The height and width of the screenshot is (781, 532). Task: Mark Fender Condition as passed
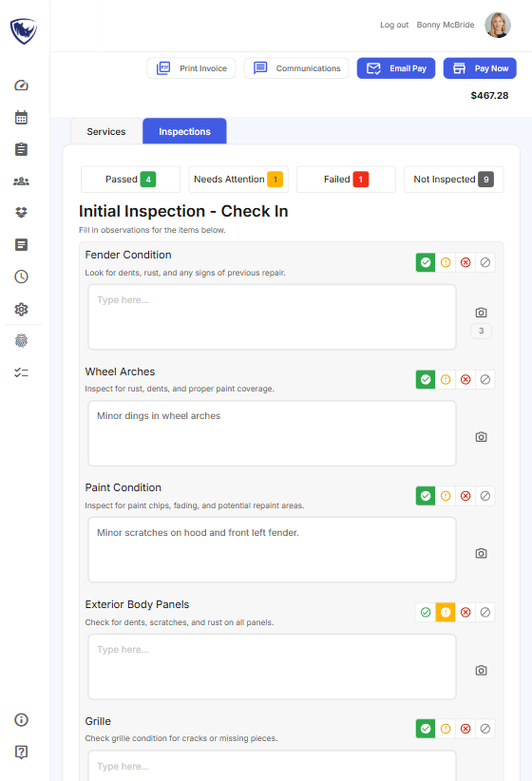pos(426,262)
